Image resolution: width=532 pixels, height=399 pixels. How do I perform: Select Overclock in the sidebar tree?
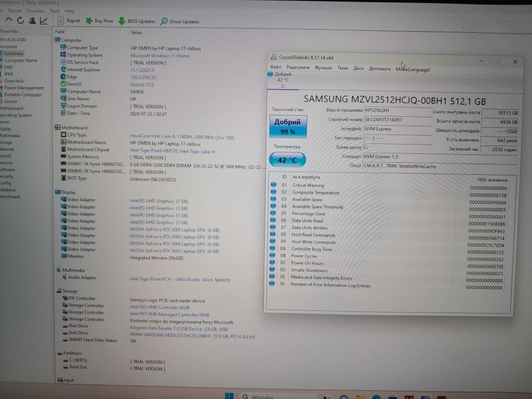14,81
